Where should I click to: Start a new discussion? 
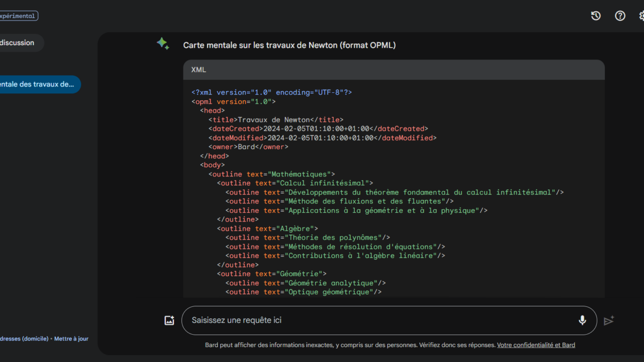19,43
